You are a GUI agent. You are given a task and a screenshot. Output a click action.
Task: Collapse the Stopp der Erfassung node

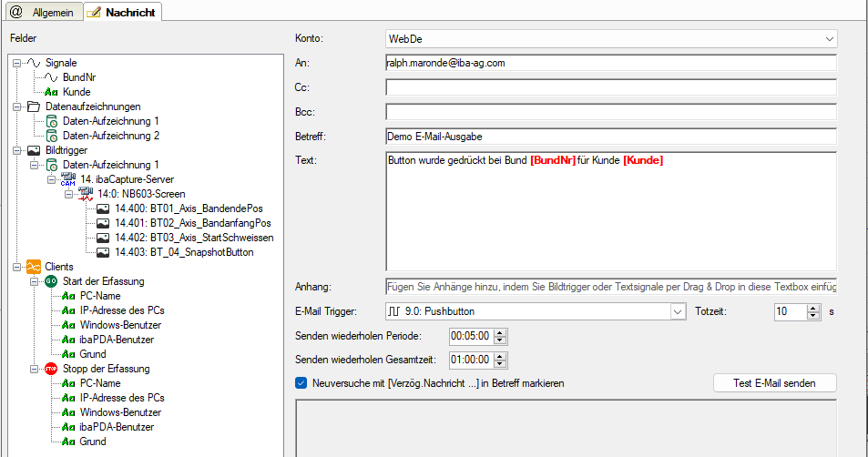click(35, 369)
